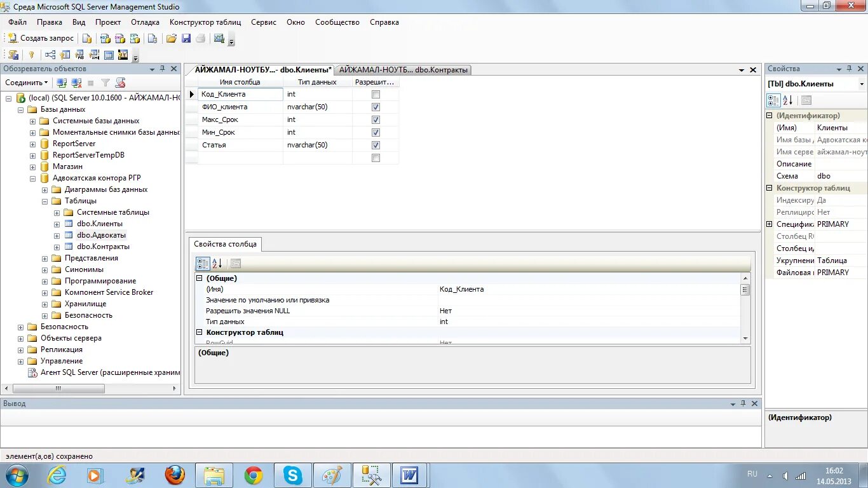Open Microsoft Word from taskbar

point(410,475)
